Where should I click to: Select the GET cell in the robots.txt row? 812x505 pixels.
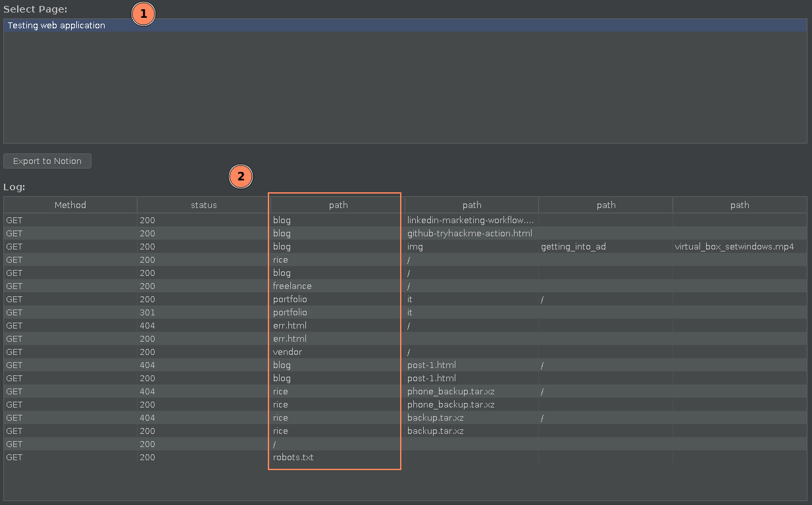pyautogui.click(x=14, y=458)
